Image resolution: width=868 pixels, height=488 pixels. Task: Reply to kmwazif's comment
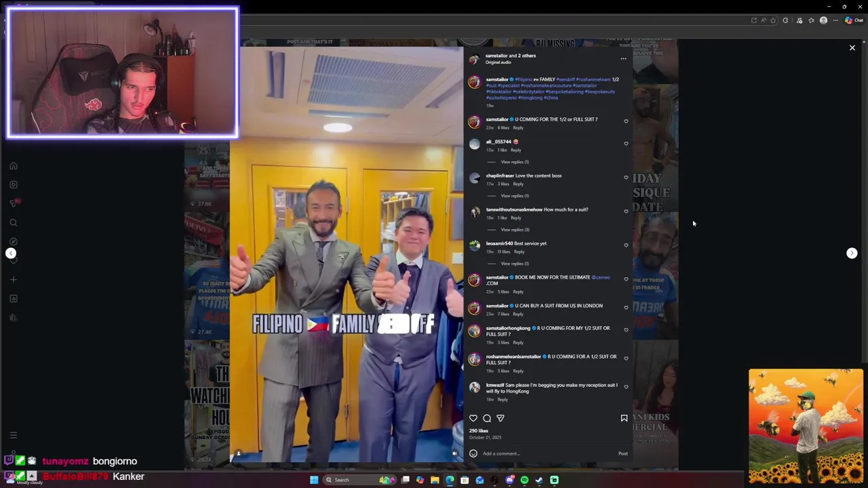click(x=502, y=399)
